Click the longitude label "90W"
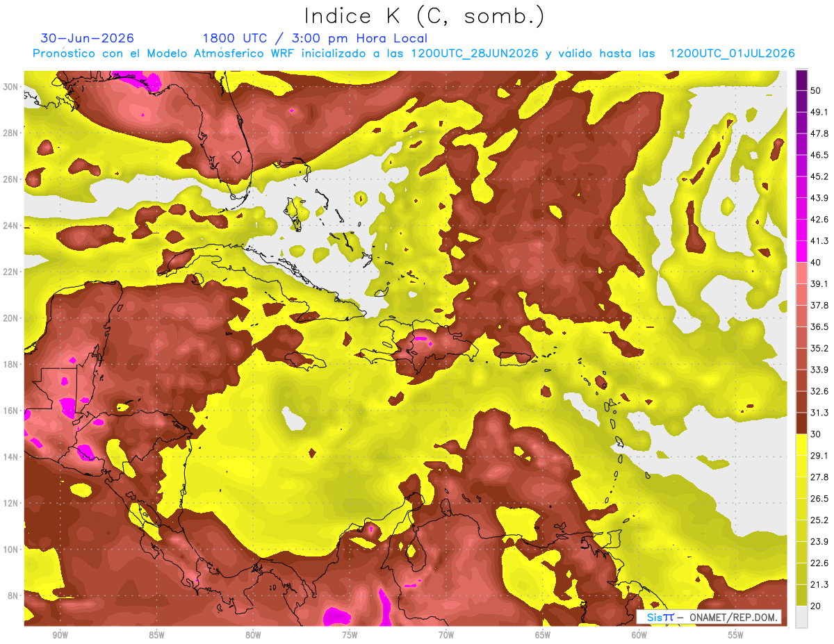Viewport: 834px width, 644px height. [60, 636]
